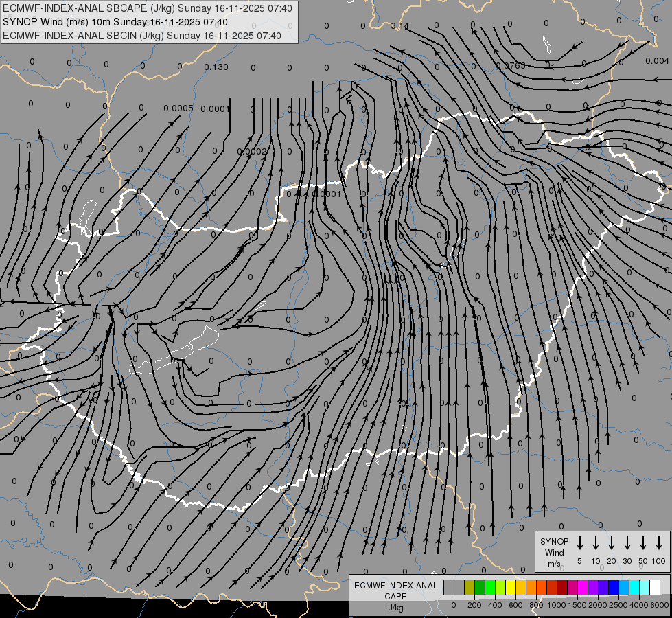
Task: Click the 400 tick label on CAPE scale
Action: [x=495, y=605]
